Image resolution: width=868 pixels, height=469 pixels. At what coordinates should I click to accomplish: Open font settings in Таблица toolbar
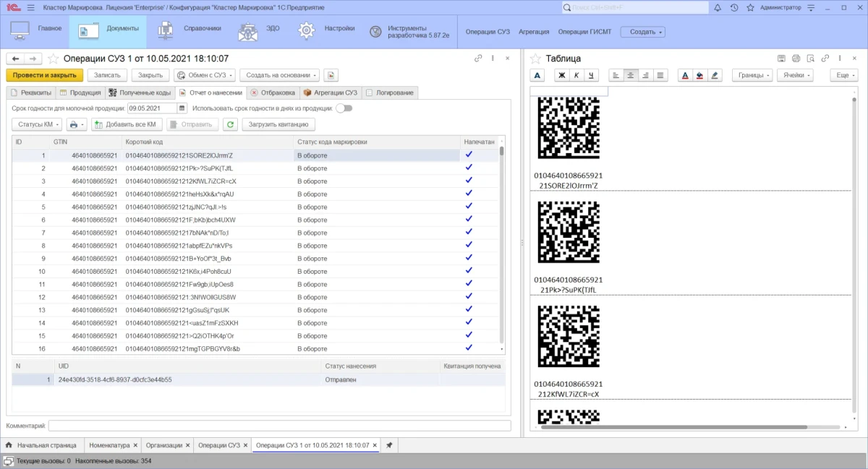537,75
